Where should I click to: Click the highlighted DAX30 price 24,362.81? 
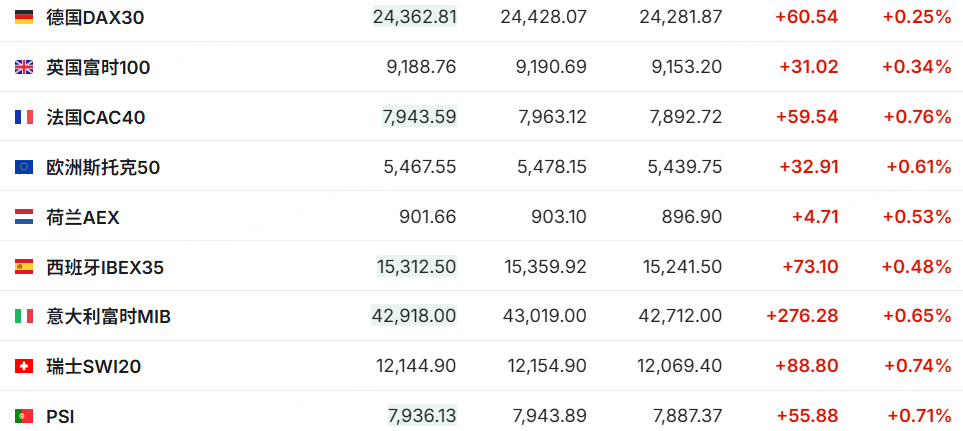pos(414,17)
